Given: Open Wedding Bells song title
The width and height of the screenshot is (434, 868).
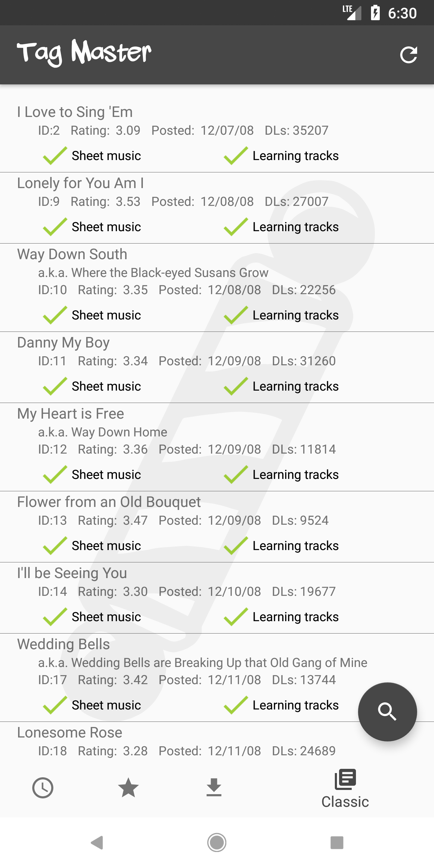Looking at the screenshot, I should 63,644.
